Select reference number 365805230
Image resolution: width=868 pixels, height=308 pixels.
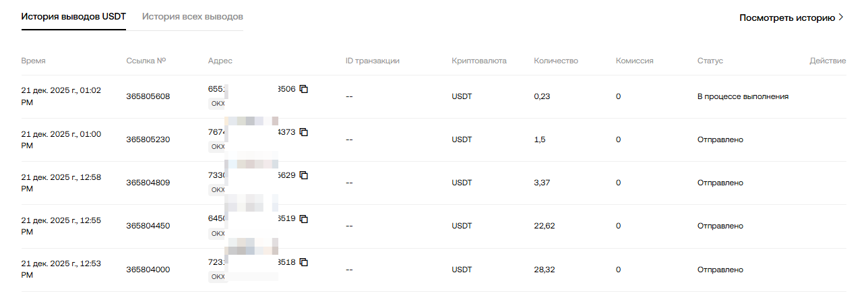(148, 140)
